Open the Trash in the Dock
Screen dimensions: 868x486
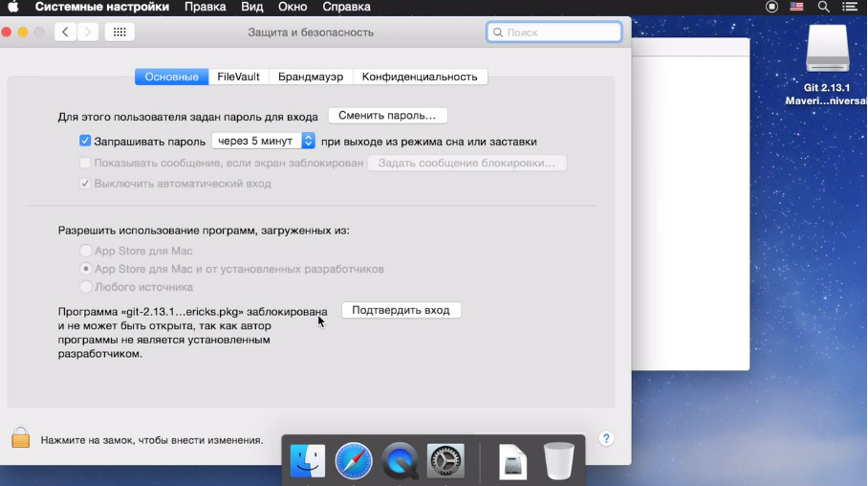click(x=559, y=461)
